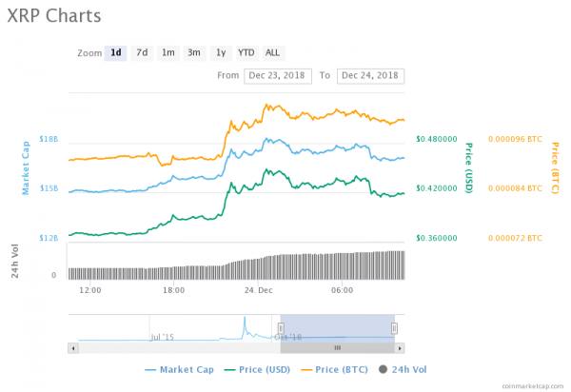This screenshot has width=571, height=392.
Task: Switch zoom to 1m
Action: [167, 53]
